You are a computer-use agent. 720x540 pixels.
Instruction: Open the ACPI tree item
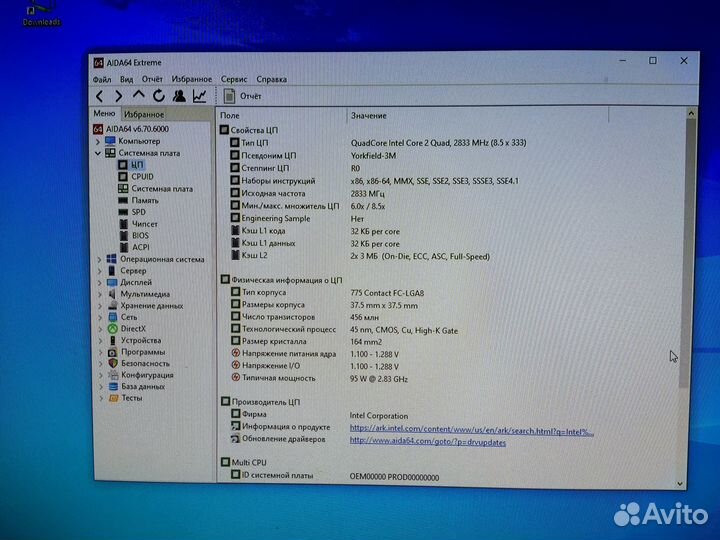point(141,247)
